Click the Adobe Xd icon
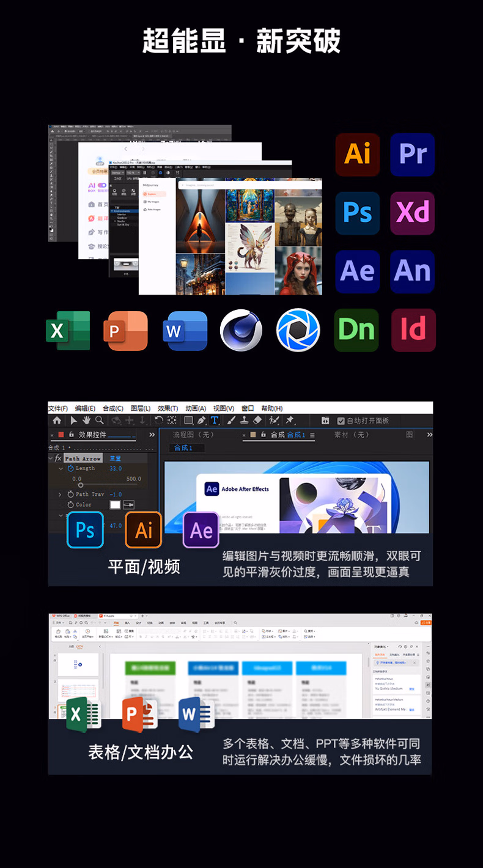Viewport: 483px width, 868px height. 413,213
